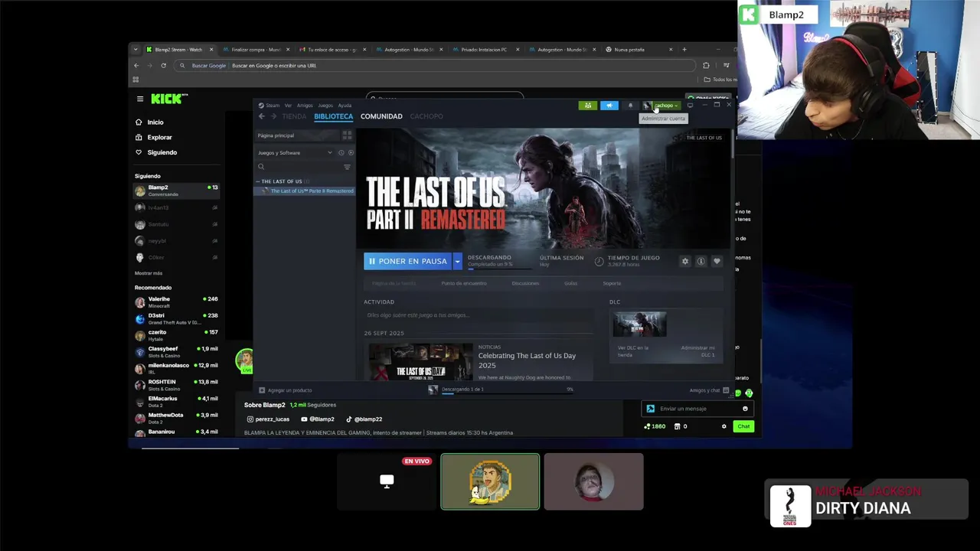The height and width of the screenshot is (551, 980).
Task: Click Página principal in Steam library sidebar
Action: tap(297, 135)
